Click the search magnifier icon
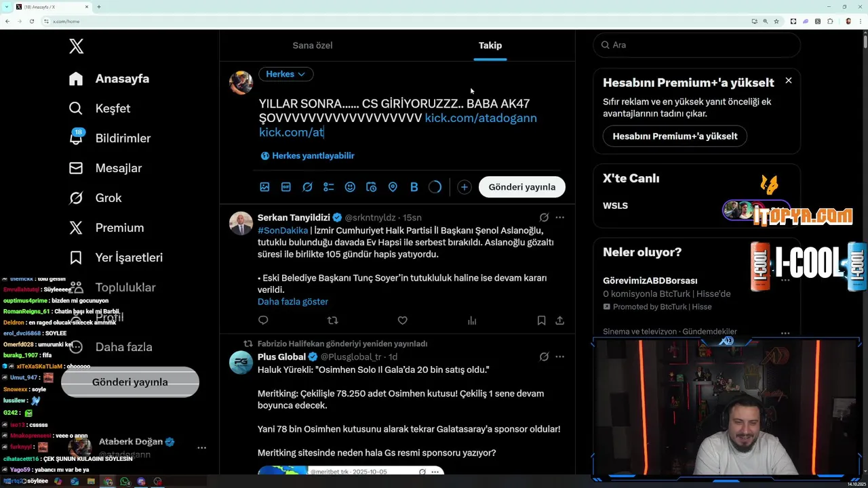 [x=605, y=45]
